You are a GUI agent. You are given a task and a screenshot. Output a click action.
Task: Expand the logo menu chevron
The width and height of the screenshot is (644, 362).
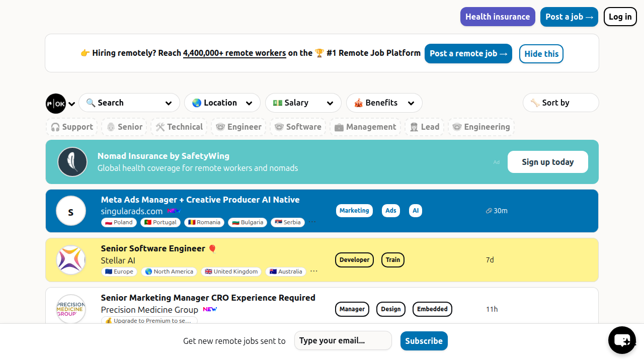click(72, 104)
